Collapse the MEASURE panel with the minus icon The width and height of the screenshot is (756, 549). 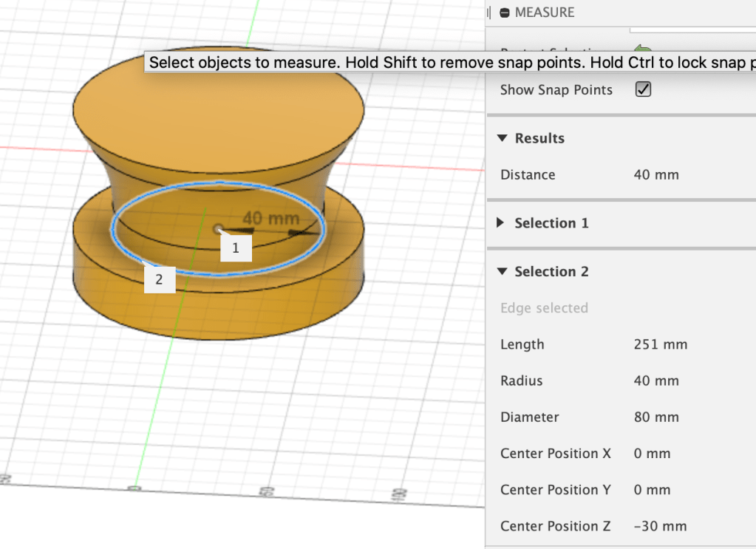pos(505,13)
